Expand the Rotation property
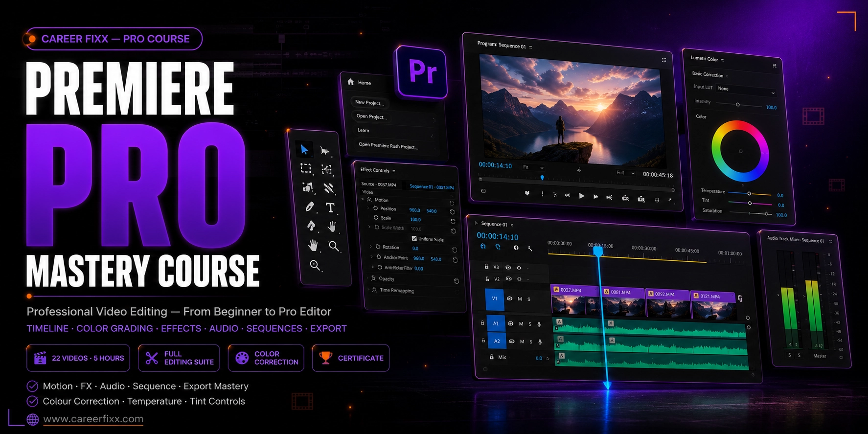868x434 pixels. click(x=371, y=246)
